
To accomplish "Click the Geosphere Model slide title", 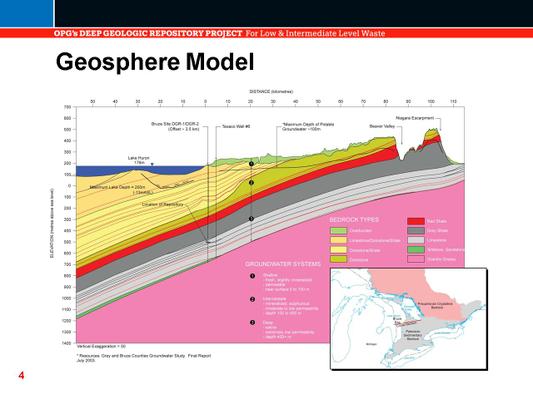I will 155,62.
